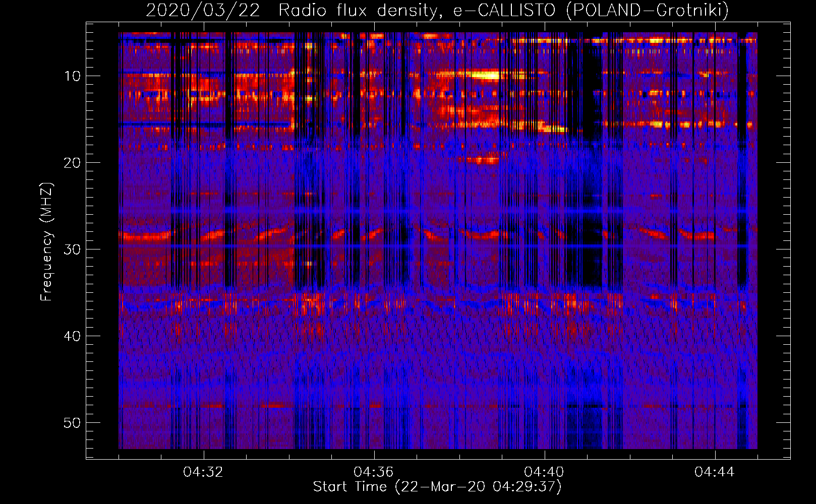Click the 'Start Time' x-axis label
Viewport: 816px width, 504px height.
(437, 487)
